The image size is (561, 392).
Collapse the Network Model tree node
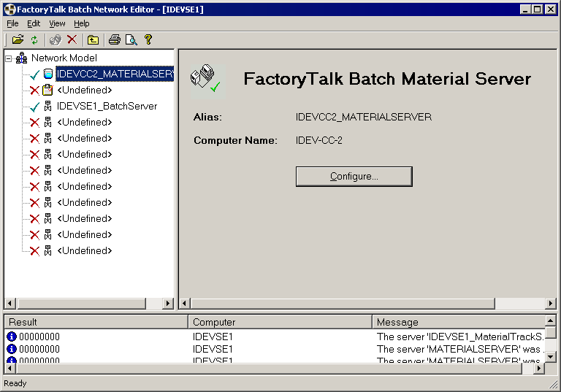pyautogui.click(x=9, y=58)
